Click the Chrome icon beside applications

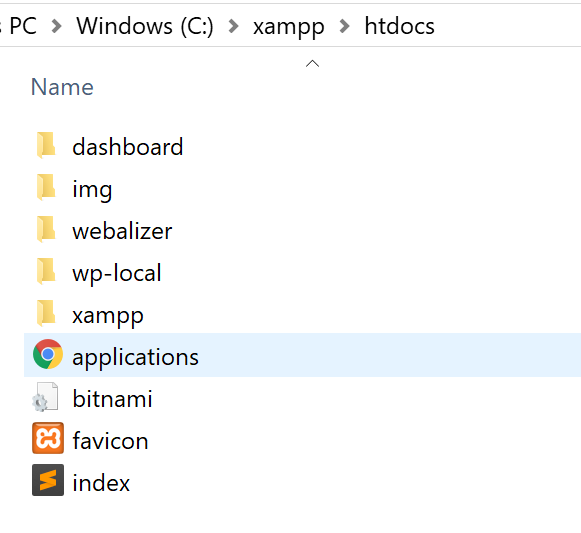(x=48, y=354)
